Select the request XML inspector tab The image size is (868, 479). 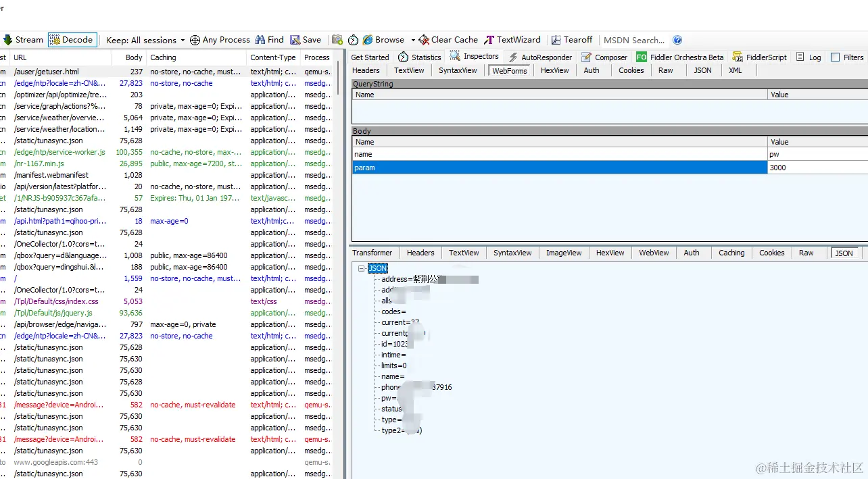pyautogui.click(x=736, y=70)
